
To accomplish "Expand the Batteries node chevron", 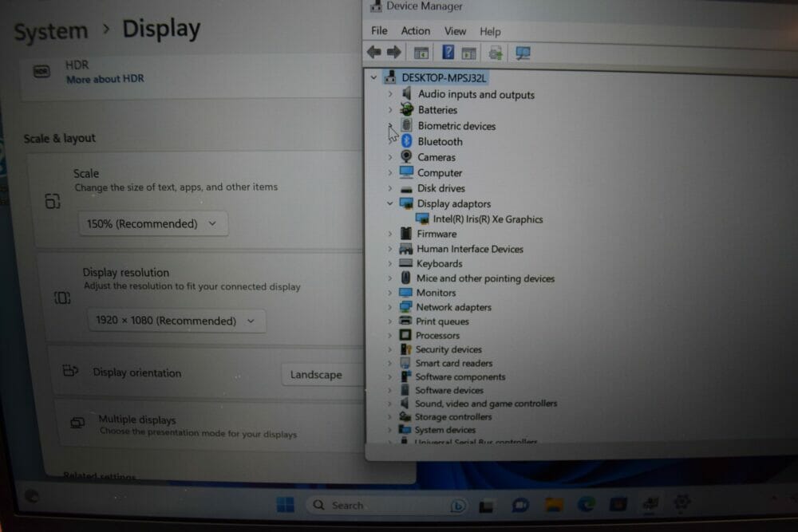I will (x=390, y=110).
